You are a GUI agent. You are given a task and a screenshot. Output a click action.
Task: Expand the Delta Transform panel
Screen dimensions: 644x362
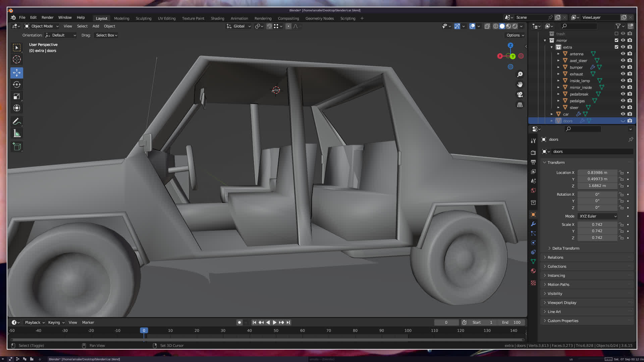(x=566, y=248)
